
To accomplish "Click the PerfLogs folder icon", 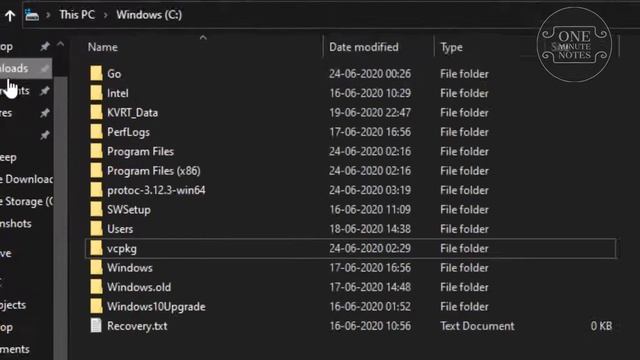I will (x=96, y=131).
